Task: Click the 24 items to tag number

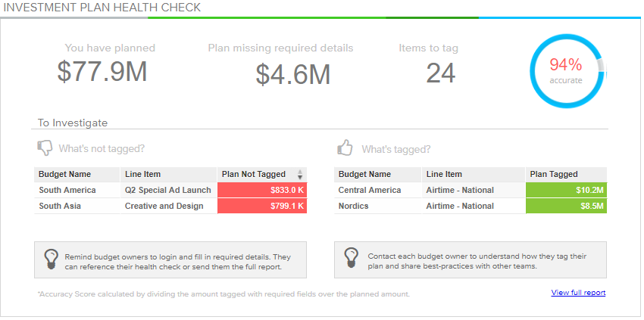Action: click(x=441, y=73)
